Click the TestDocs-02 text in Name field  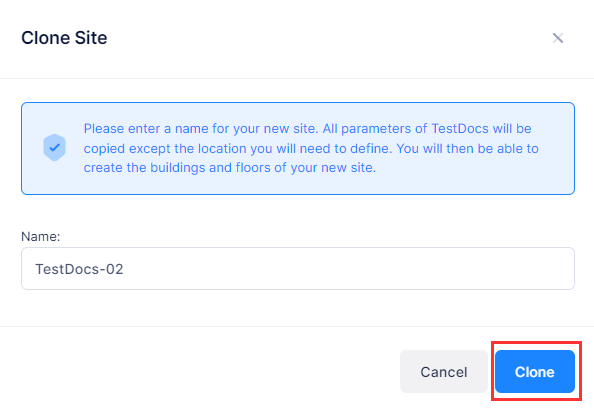(x=79, y=269)
